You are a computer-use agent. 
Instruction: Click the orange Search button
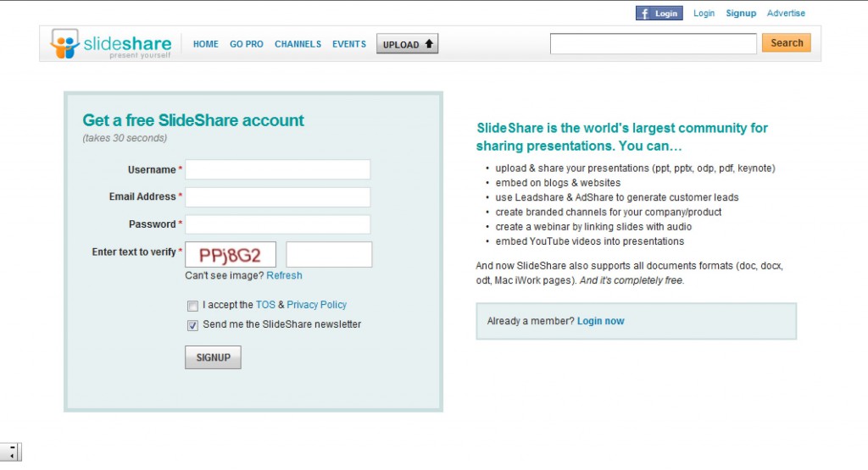(x=786, y=42)
